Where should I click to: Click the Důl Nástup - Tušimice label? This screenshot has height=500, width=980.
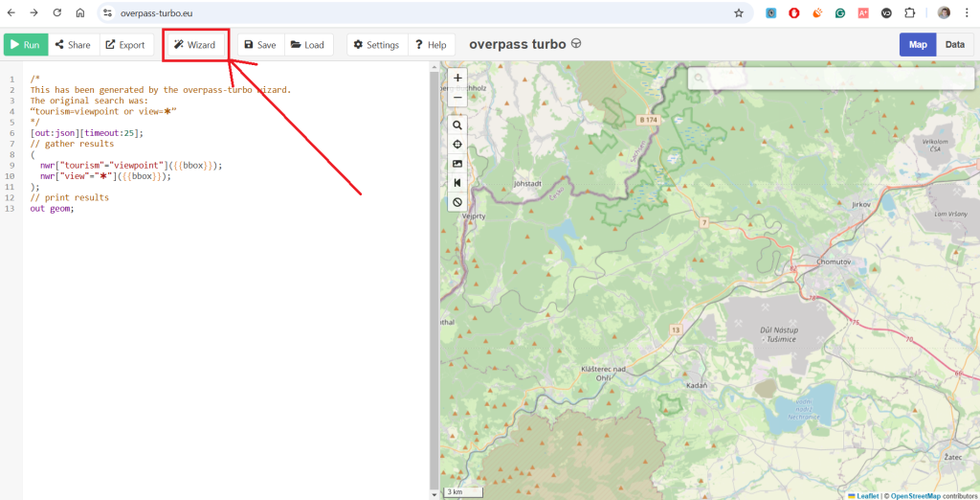pos(779,334)
